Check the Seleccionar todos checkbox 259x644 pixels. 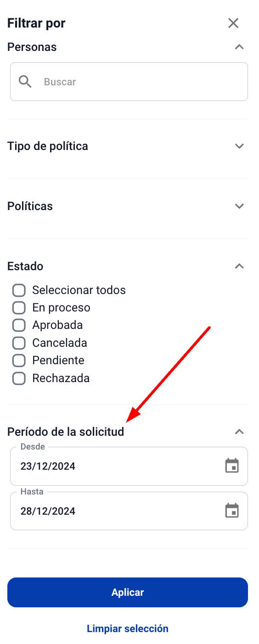[x=19, y=290]
